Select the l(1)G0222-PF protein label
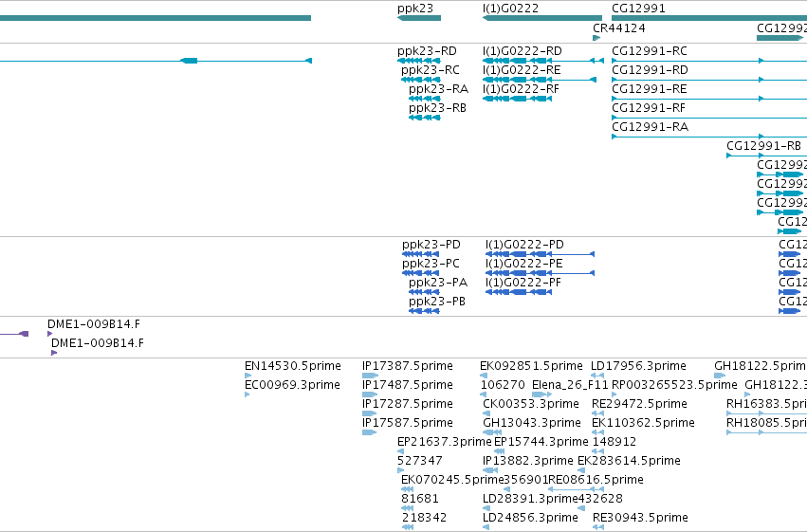This screenshot has height=532, width=807. coord(523,283)
